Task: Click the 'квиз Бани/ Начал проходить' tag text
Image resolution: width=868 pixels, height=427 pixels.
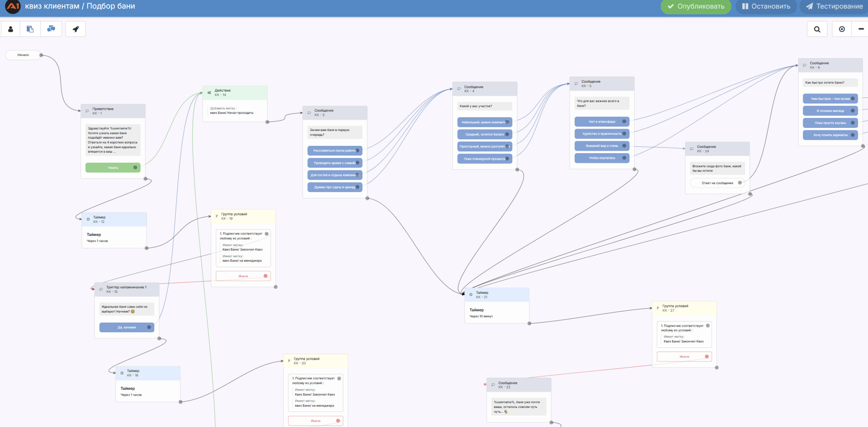Action: click(x=232, y=113)
